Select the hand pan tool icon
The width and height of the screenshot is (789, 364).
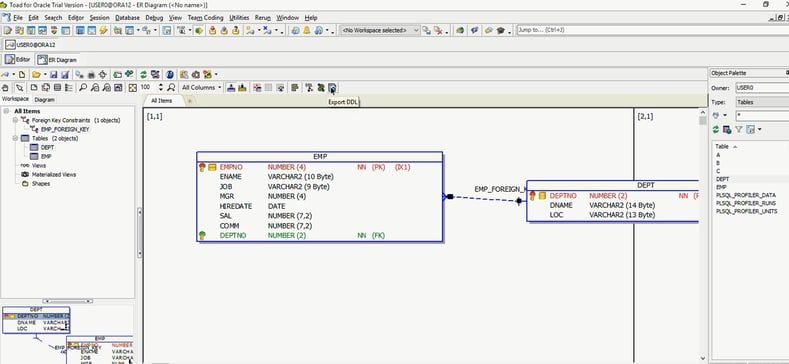(x=6, y=88)
